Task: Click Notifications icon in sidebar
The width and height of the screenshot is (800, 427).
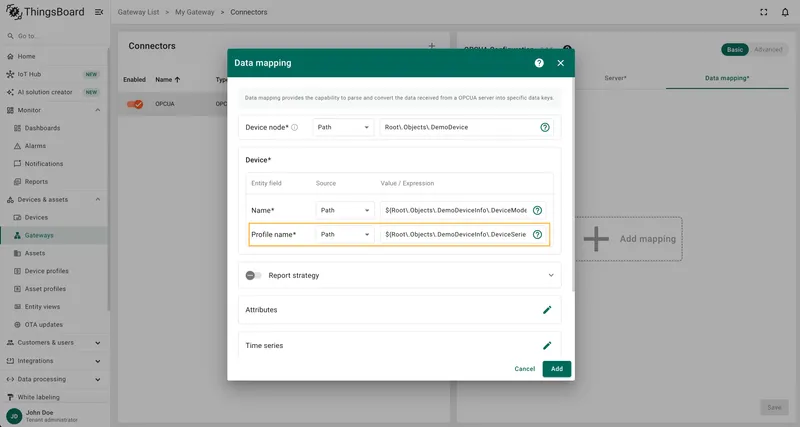Action: (17, 164)
